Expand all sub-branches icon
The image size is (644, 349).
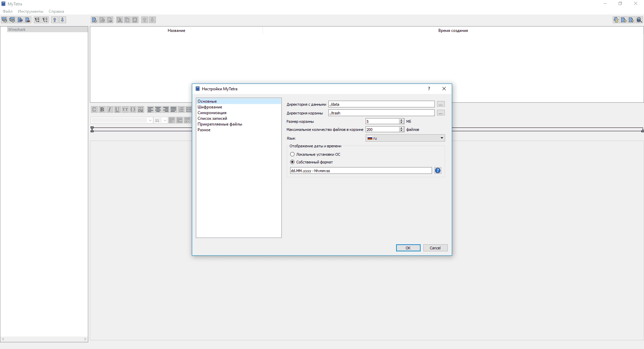click(x=37, y=20)
